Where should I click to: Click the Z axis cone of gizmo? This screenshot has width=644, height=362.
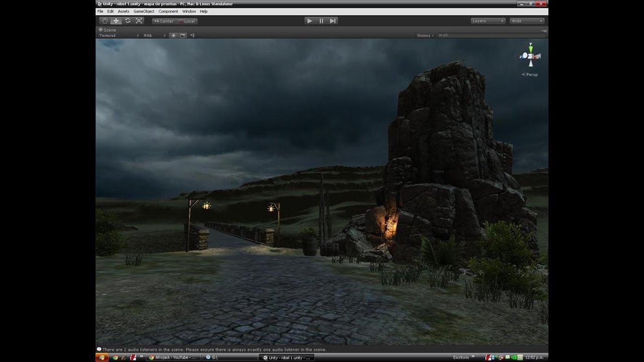pyautogui.click(x=524, y=56)
